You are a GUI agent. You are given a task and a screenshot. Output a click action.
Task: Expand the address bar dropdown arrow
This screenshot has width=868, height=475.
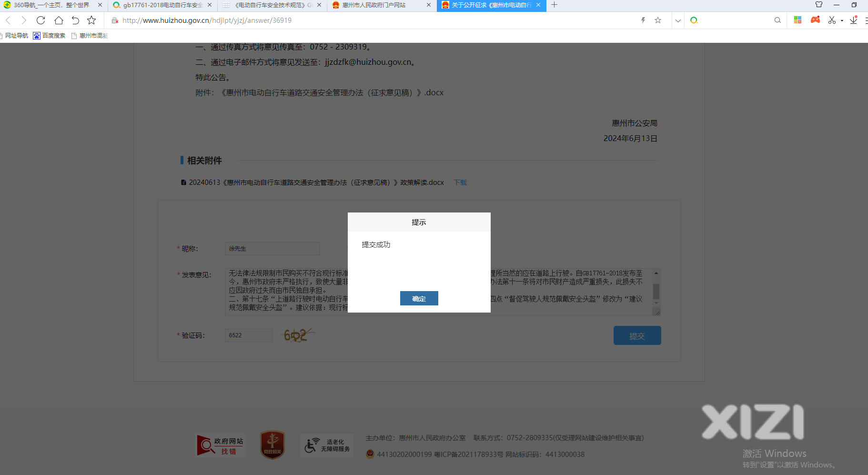678,20
